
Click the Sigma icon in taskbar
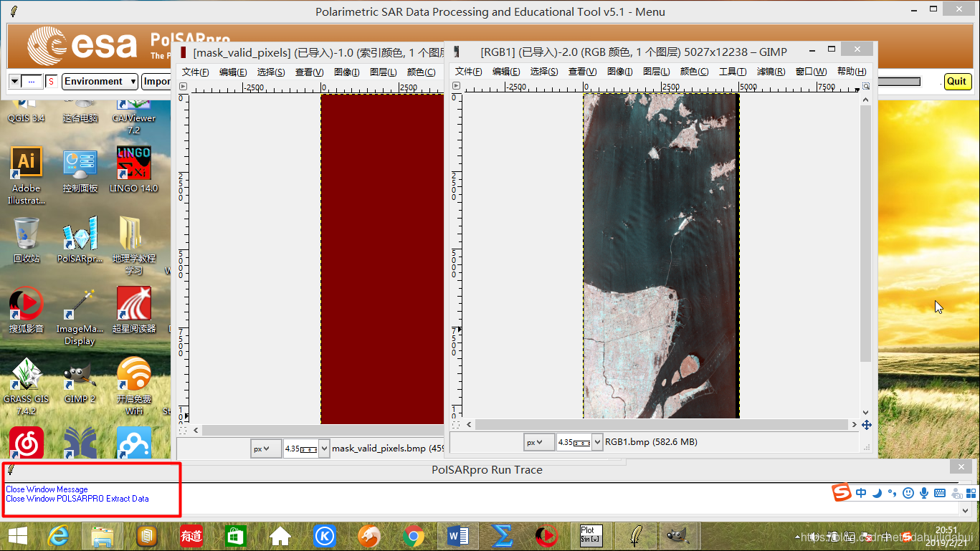point(502,536)
